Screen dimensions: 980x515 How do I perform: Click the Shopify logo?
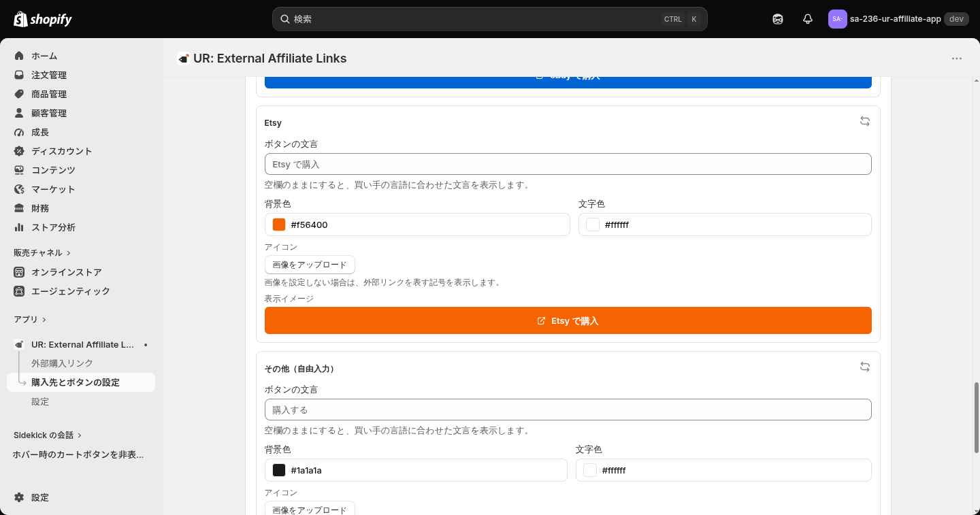point(42,19)
